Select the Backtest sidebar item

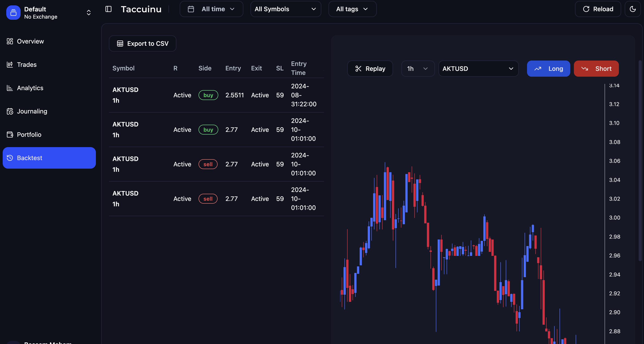pyautogui.click(x=49, y=158)
